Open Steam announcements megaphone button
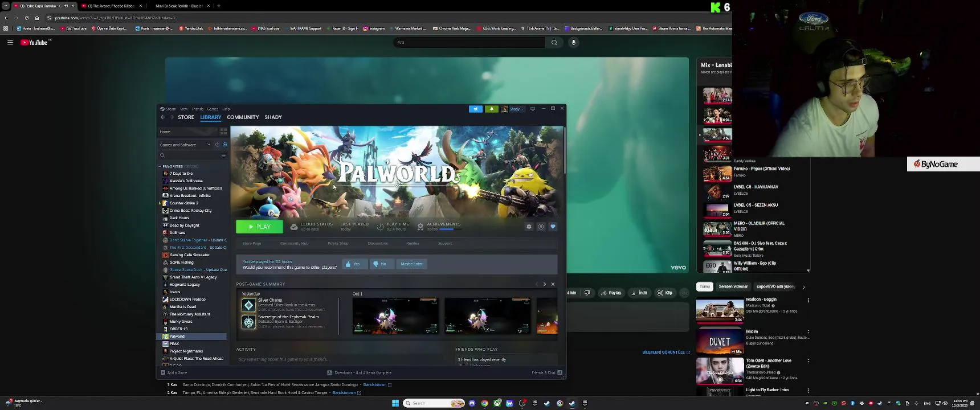 point(476,109)
